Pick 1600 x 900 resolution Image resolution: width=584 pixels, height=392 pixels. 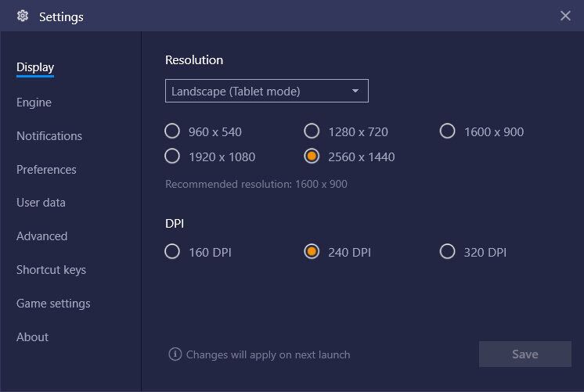pos(447,131)
